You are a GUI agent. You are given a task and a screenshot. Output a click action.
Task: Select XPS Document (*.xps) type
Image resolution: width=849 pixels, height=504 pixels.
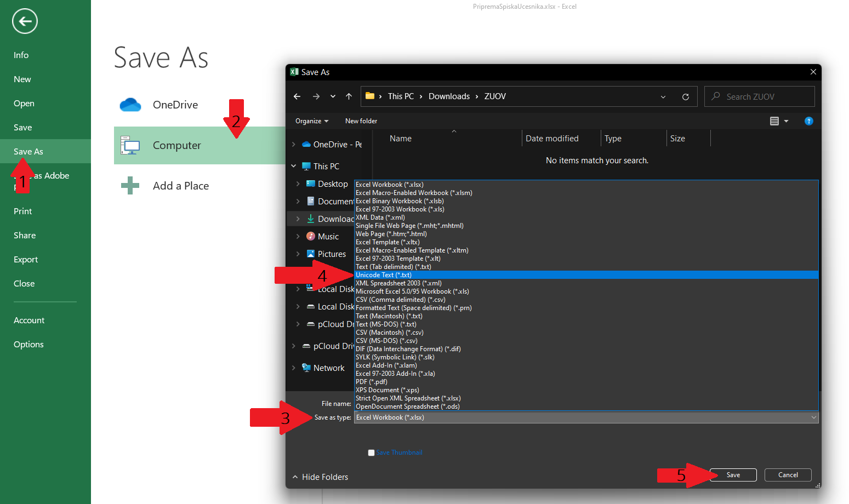click(x=586, y=390)
